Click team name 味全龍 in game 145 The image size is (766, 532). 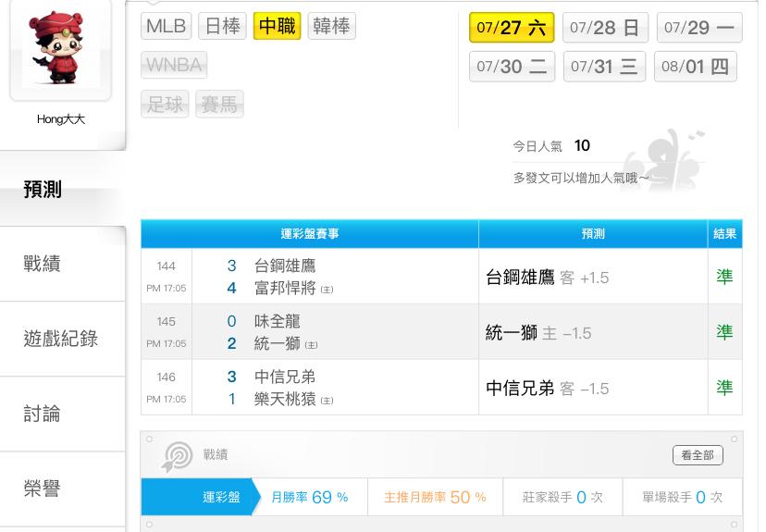point(277,321)
